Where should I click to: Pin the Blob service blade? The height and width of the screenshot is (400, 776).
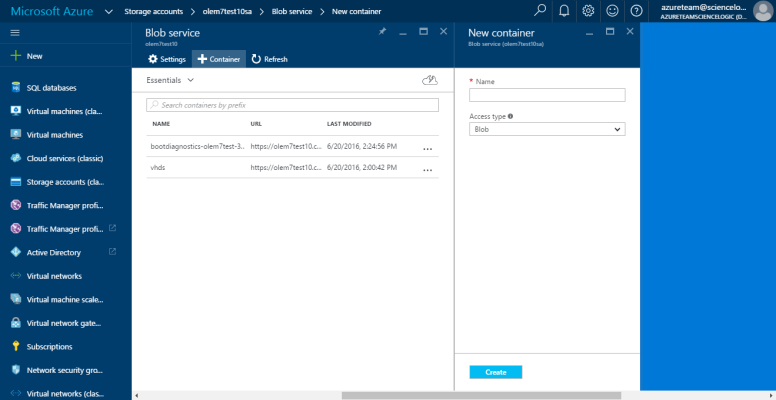(382, 31)
